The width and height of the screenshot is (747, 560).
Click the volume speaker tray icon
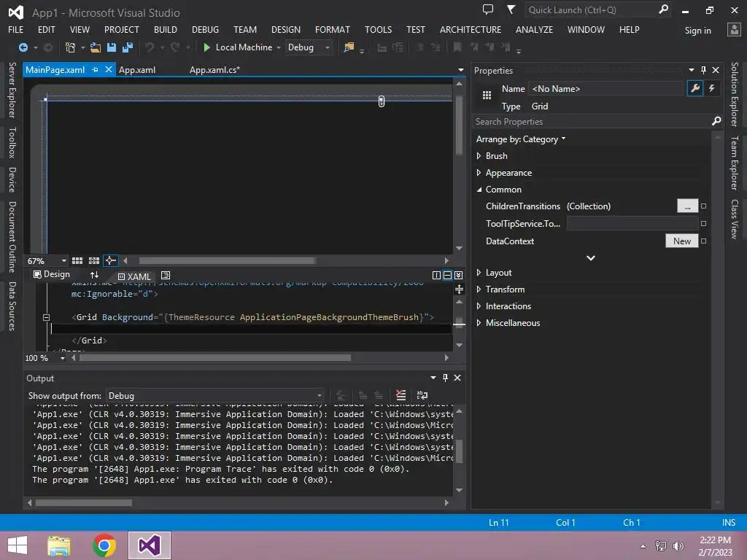678,545
